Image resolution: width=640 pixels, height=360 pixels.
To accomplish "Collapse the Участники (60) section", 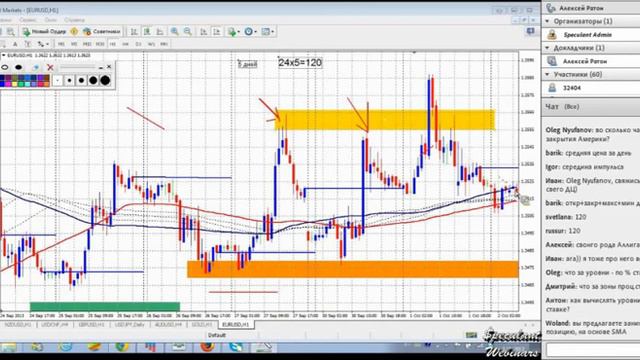I will click(x=547, y=74).
